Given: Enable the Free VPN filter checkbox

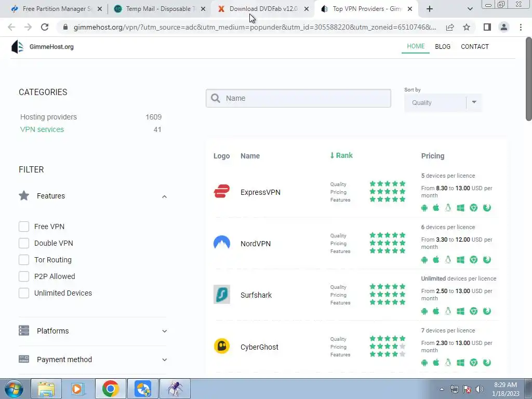Looking at the screenshot, I should pos(24,227).
